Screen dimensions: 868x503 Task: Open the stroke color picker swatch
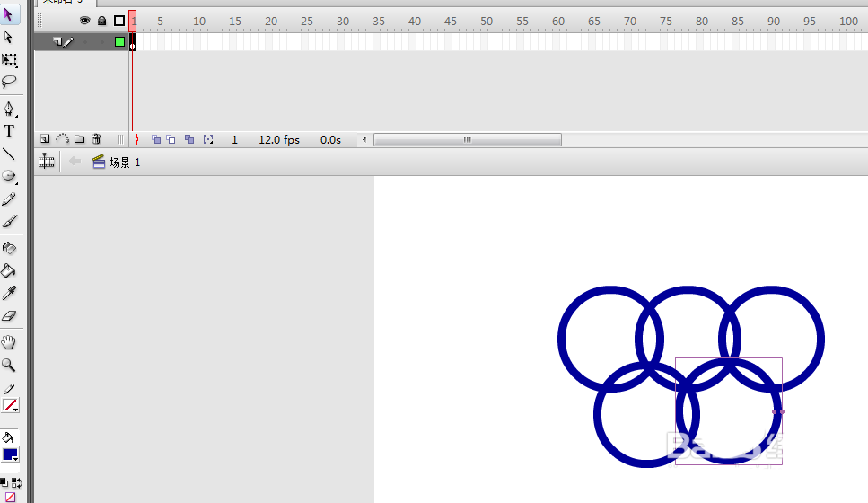[10, 405]
